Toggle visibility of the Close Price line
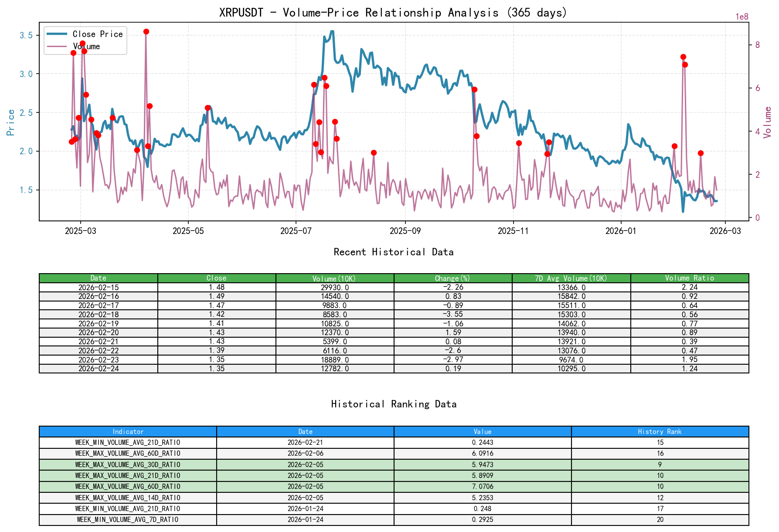Viewport: 779px width, 532px height. click(x=97, y=34)
